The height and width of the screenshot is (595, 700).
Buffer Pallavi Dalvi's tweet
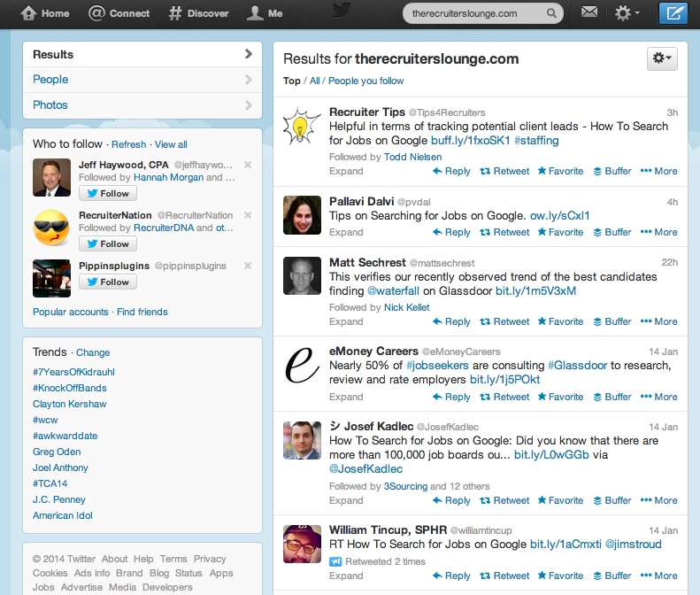coord(612,232)
